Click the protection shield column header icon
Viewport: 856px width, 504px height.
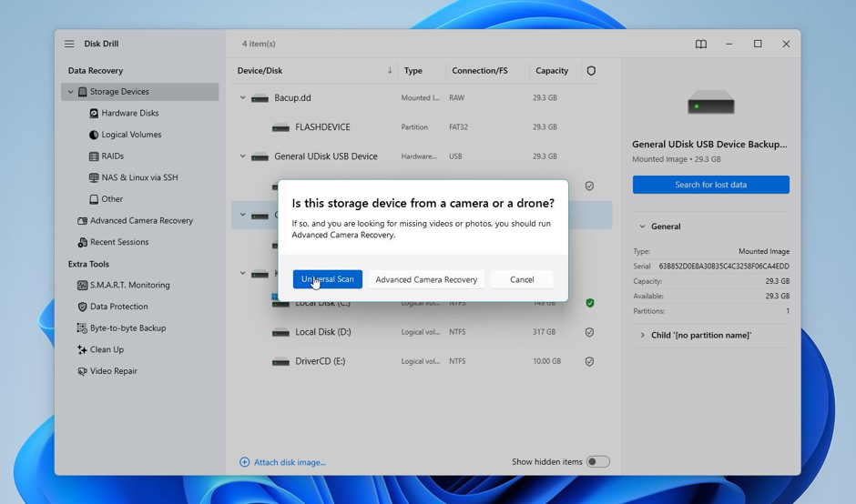(591, 71)
